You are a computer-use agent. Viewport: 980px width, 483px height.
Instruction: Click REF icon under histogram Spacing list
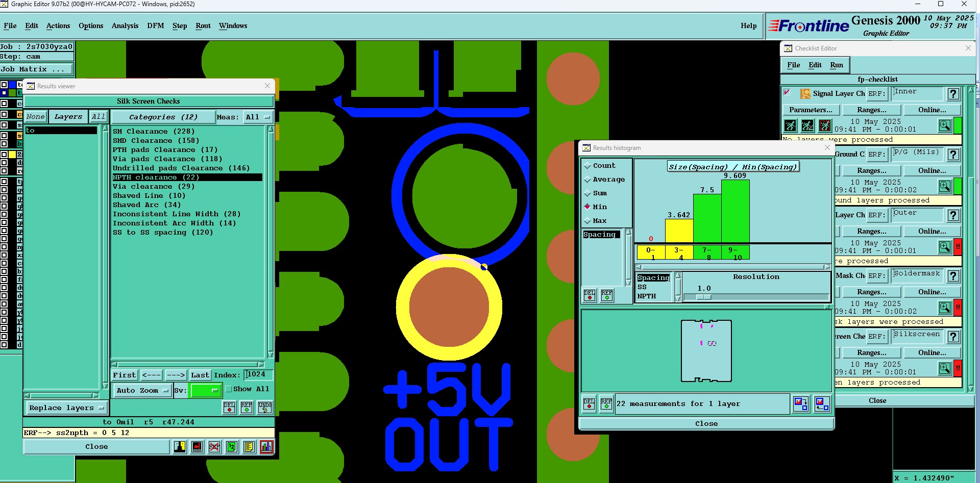click(607, 295)
